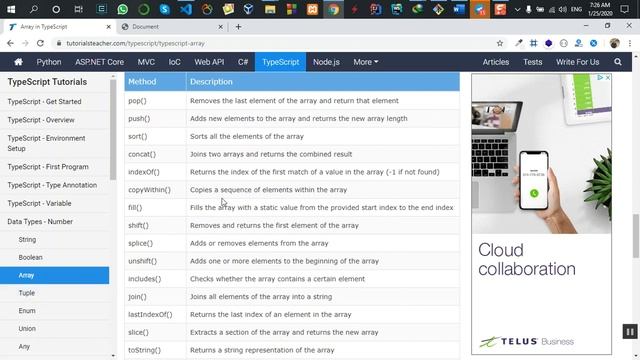Open the Python tutorials menu

click(x=49, y=62)
